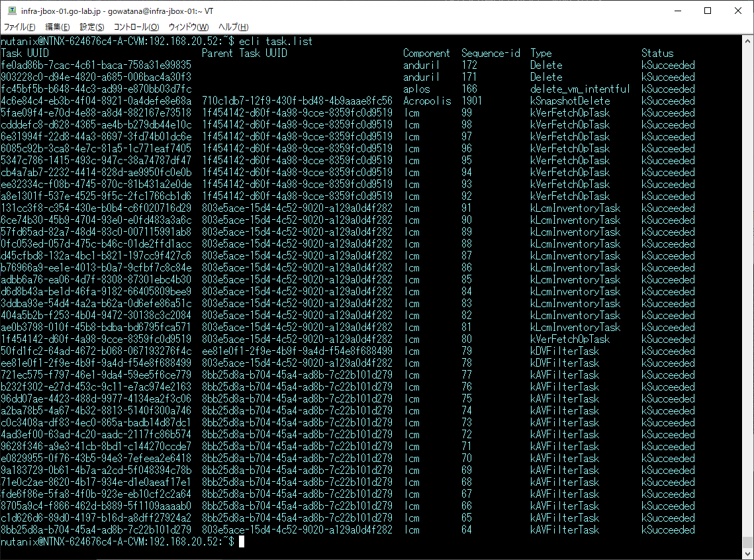This screenshot has height=560, width=754.
Task: Click the terminal cursor at the prompt
Action: tap(242, 541)
